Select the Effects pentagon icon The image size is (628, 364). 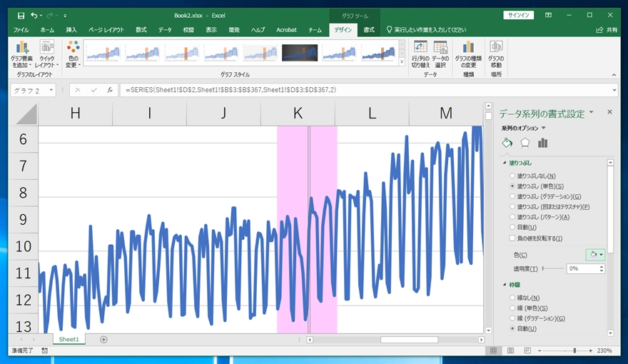[525, 143]
